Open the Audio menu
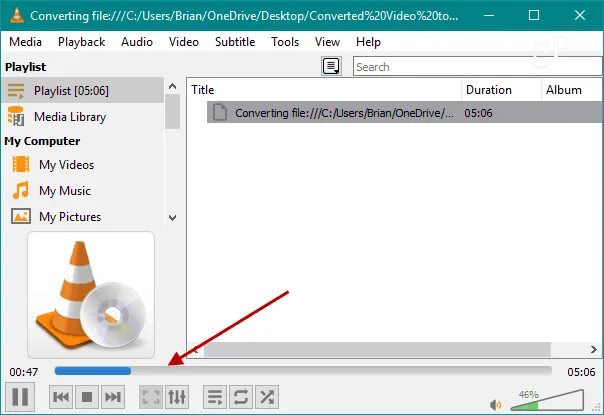The height and width of the screenshot is (415, 604). 137,42
